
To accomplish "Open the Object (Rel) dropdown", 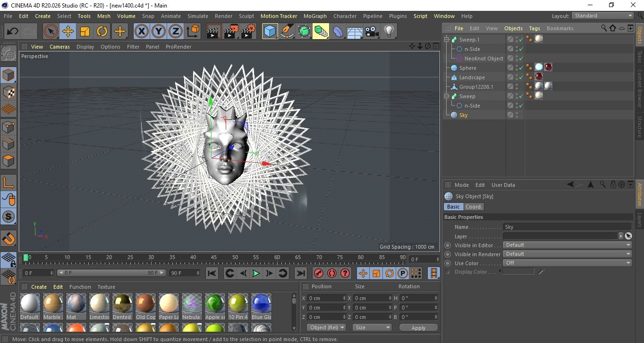I will (327, 327).
